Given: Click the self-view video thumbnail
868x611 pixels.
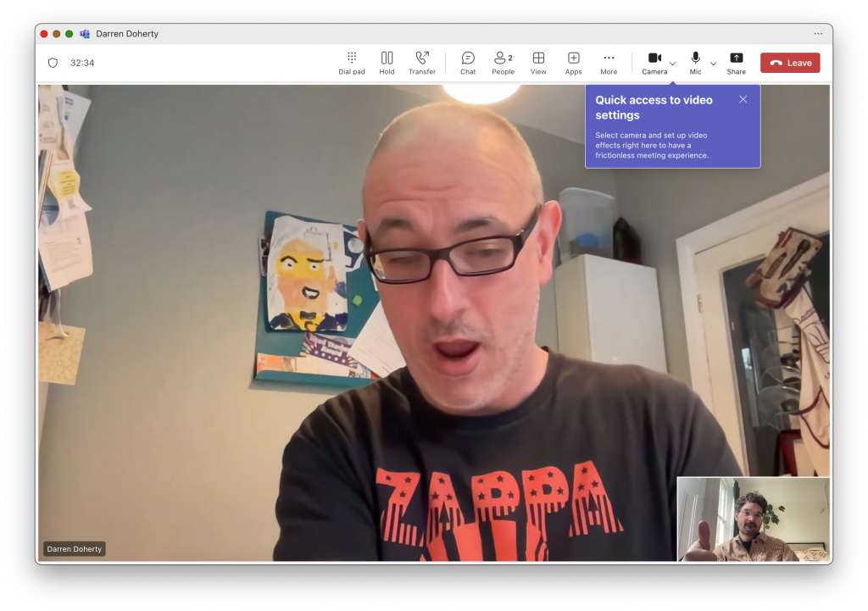Looking at the screenshot, I should click(x=754, y=519).
